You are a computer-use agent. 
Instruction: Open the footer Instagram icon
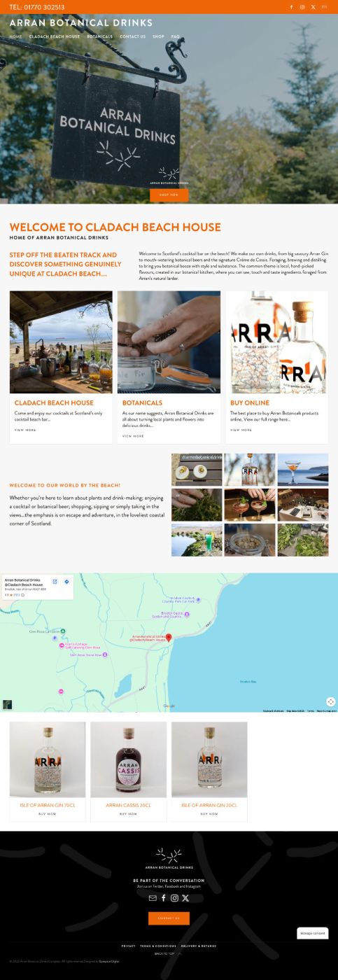point(174,898)
